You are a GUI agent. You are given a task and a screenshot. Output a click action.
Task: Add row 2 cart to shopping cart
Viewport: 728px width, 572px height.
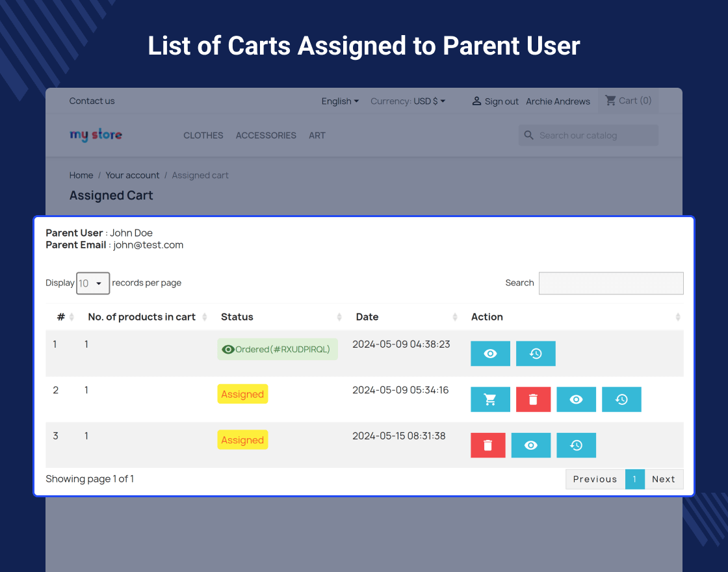(490, 399)
